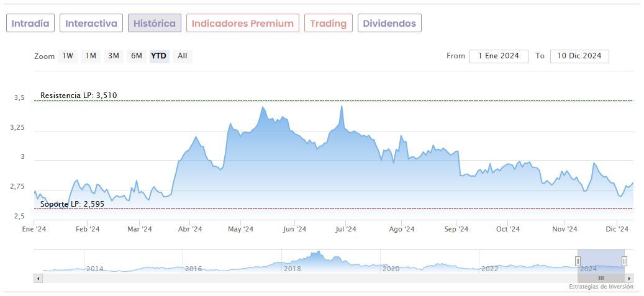Select the 6M zoom range
This screenshot has width=644, height=296.
point(137,56)
